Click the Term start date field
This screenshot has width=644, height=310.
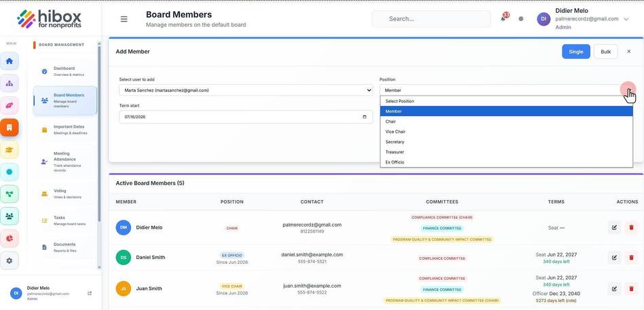click(x=246, y=117)
